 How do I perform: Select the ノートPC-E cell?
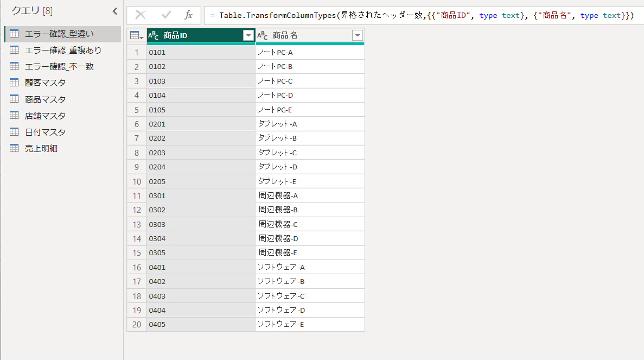coord(310,110)
